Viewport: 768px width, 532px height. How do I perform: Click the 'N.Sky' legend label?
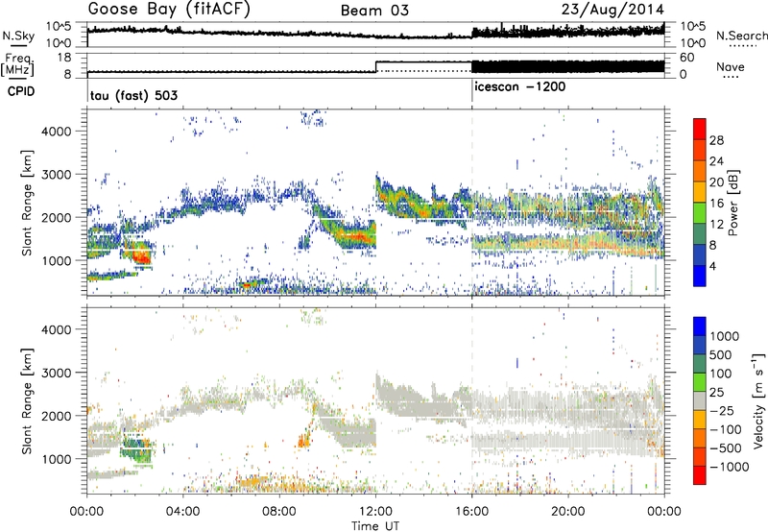click(18, 36)
